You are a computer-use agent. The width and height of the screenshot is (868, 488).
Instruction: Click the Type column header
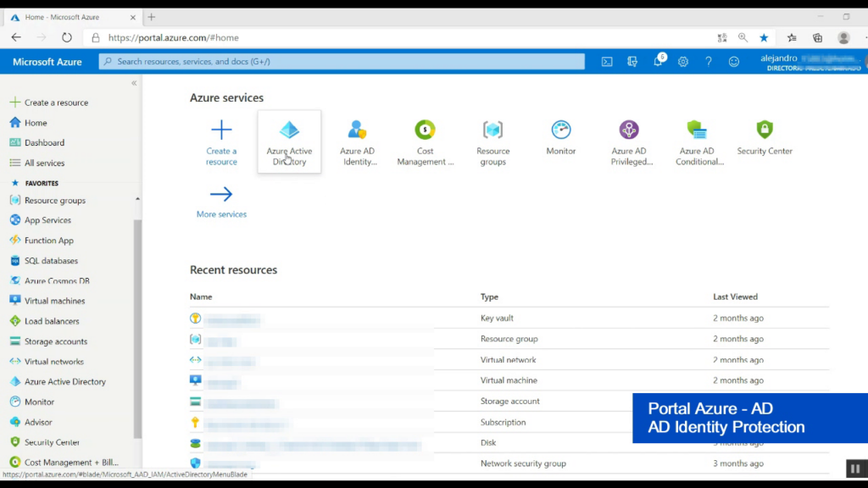click(489, 297)
